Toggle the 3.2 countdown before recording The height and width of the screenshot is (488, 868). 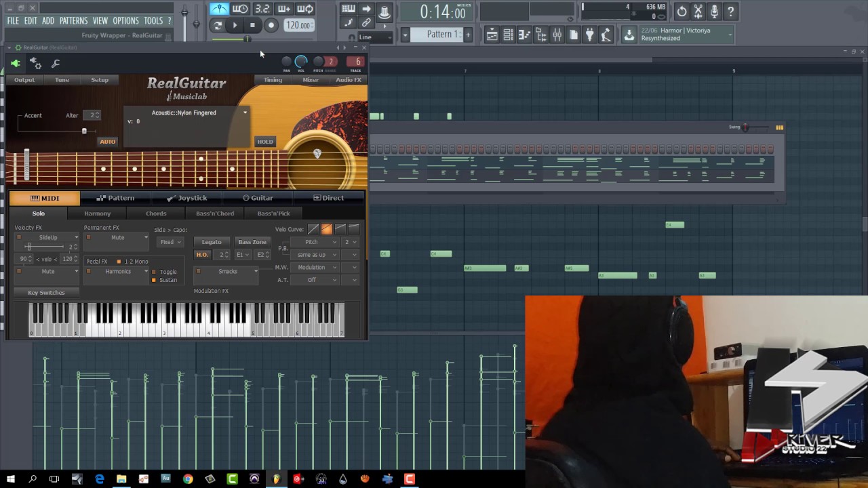pos(262,9)
